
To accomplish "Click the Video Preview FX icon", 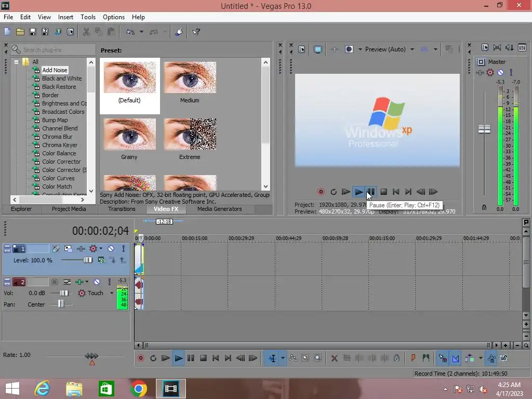I will point(335,49).
